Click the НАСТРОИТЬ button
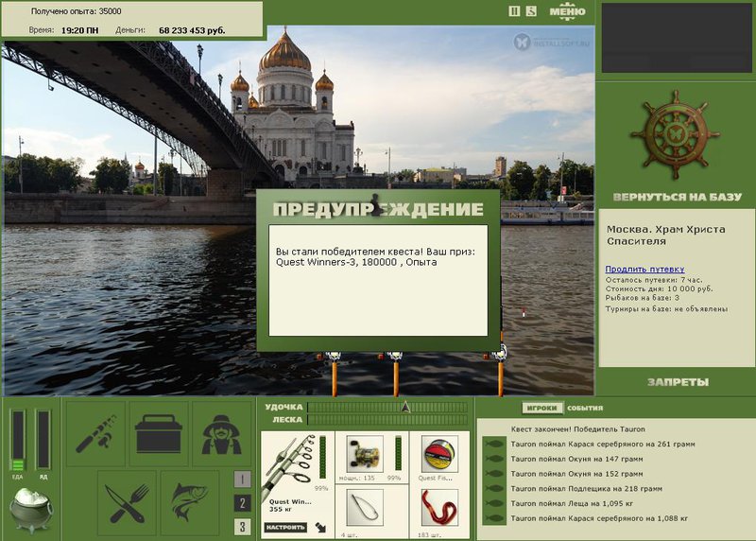Image resolution: width=756 pixels, height=541 pixels. click(x=285, y=527)
